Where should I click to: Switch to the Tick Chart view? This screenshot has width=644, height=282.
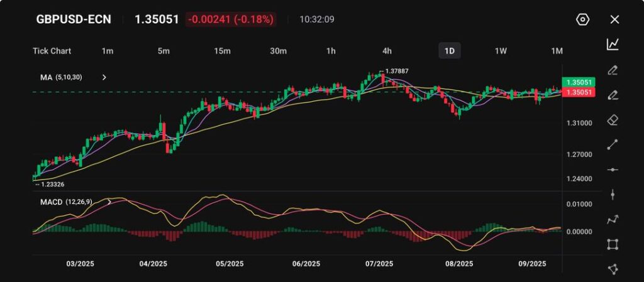(52, 51)
